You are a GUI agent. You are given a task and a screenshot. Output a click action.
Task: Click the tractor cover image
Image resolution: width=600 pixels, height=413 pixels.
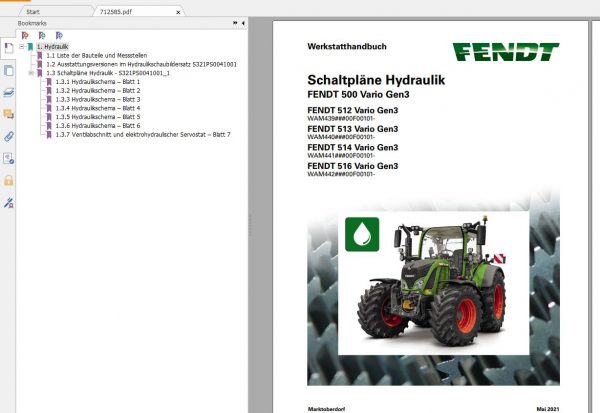[434, 283]
